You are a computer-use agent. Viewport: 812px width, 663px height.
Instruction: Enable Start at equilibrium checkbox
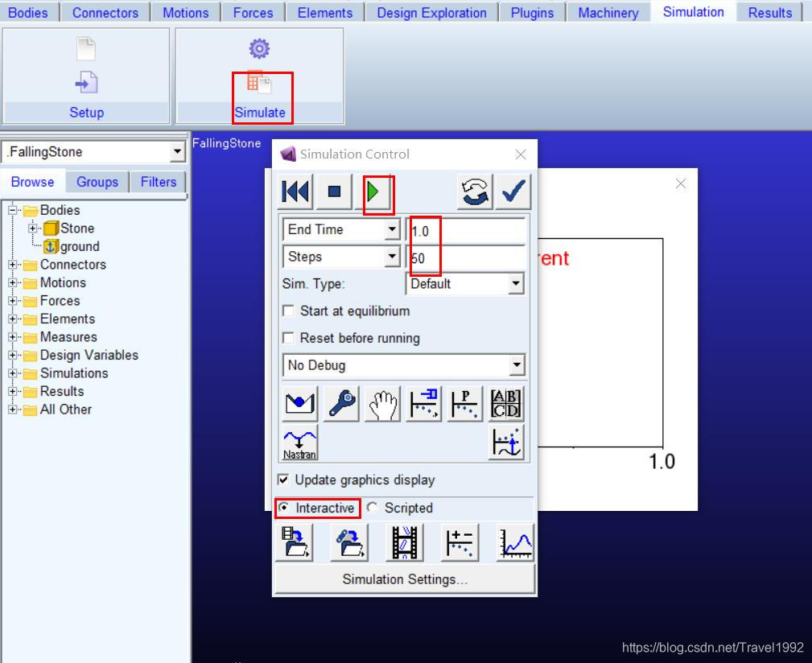tap(288, 311)
